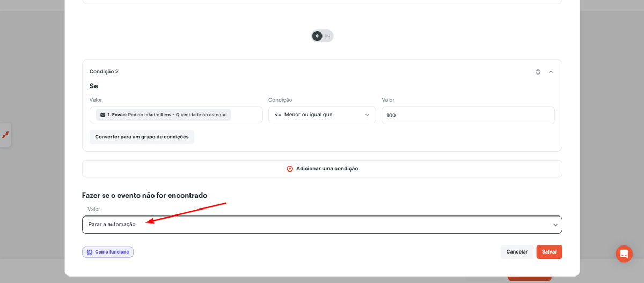This screenshot has height=283, width=644.
Task: Open the Parar a automação dropdown
Action: [x=322, y=225]
